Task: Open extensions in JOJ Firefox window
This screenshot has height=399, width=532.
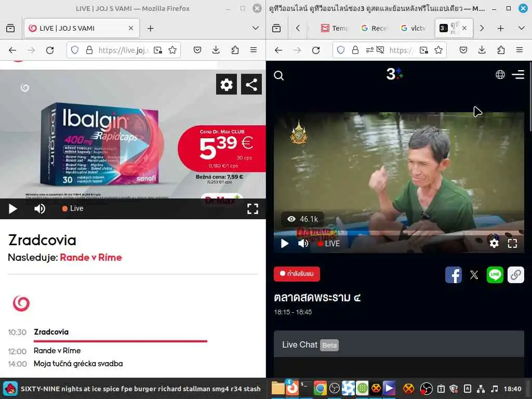Action: [235, 50]
